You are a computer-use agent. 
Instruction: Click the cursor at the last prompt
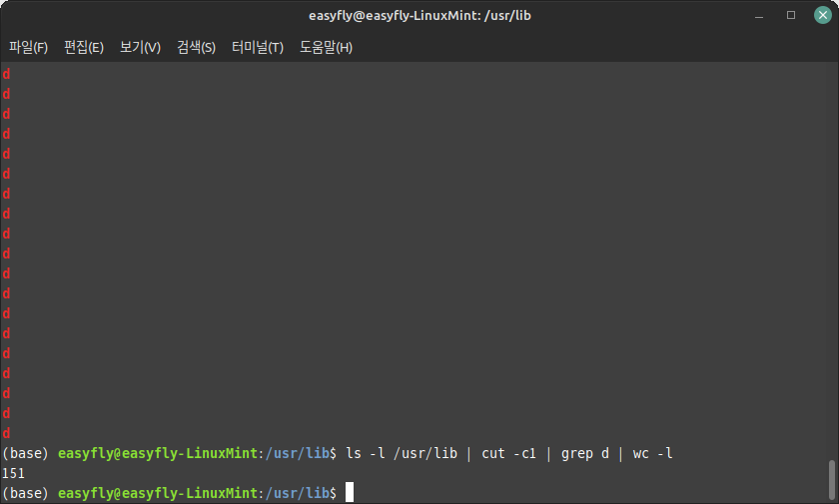coord(349,492)
